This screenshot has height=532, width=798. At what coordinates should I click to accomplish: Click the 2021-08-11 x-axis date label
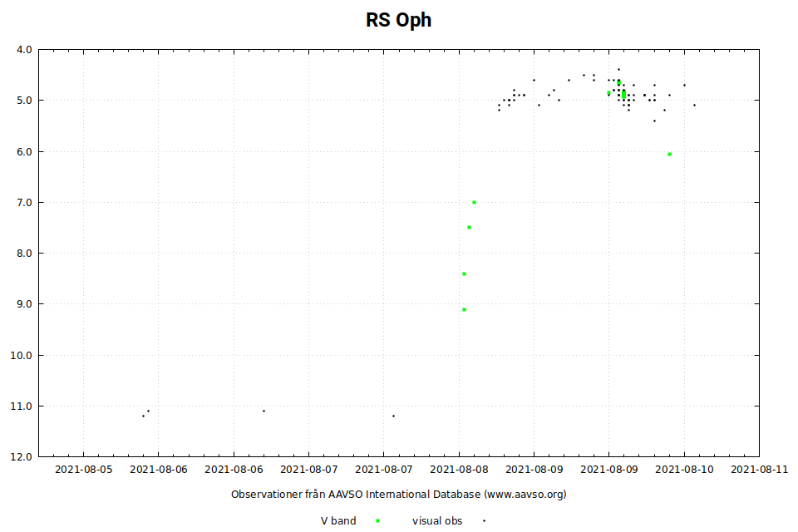tap(759, 469)
